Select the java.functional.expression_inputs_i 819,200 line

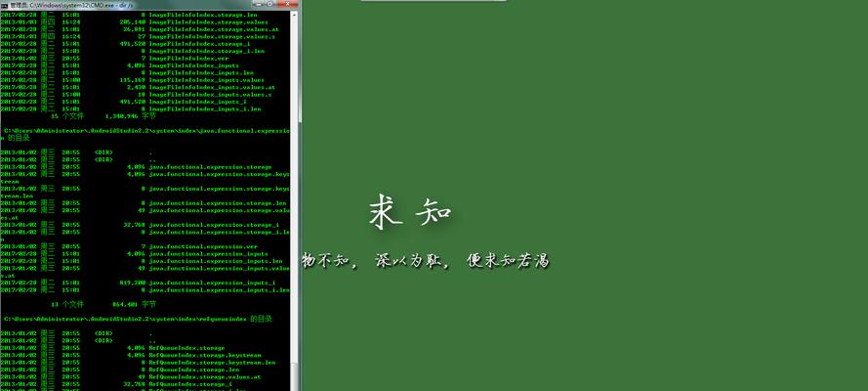139,282
